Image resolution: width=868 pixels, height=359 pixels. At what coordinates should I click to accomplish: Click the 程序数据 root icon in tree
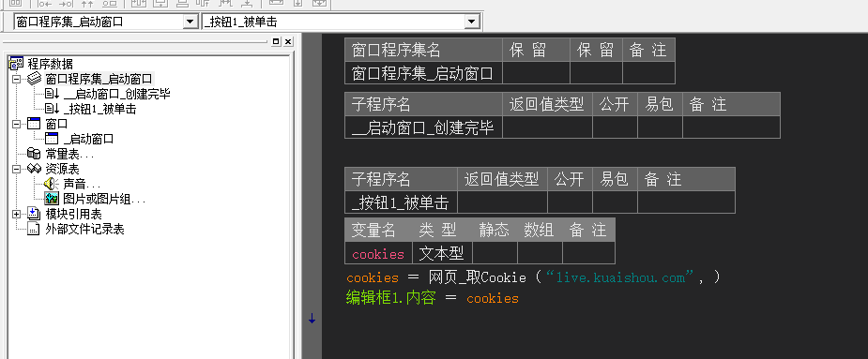17,64
